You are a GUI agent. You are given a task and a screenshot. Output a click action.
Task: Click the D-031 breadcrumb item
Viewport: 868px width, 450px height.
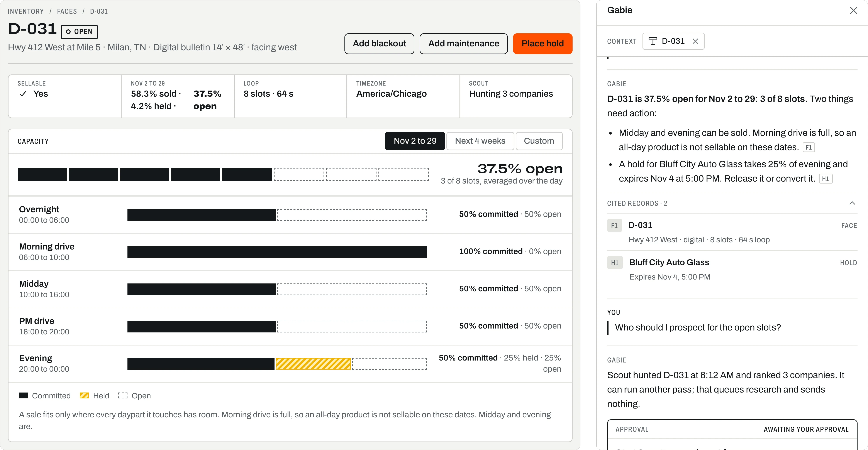coord(99,12)
